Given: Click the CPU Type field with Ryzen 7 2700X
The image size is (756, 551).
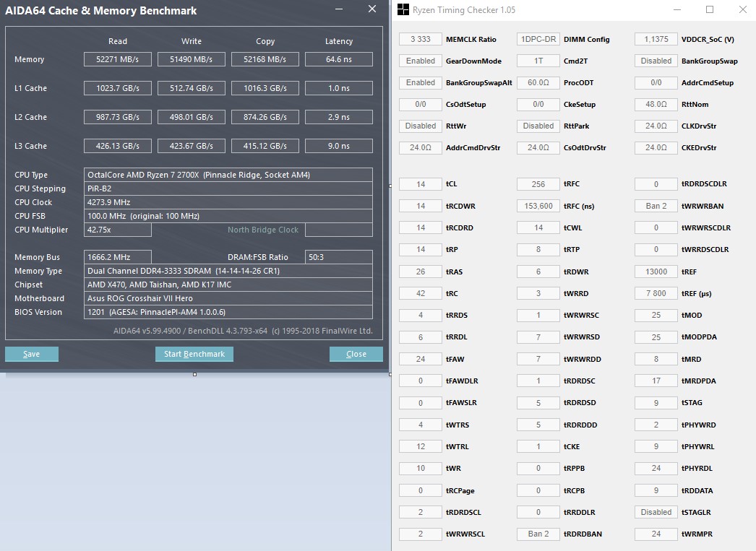Looking at the screenshot, I should pos(228,175).
